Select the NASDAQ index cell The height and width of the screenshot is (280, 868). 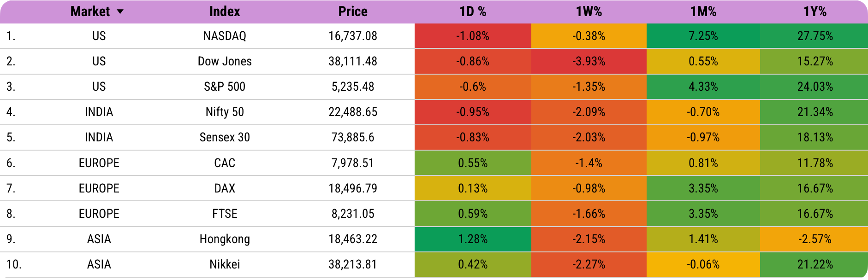point(225,36)
